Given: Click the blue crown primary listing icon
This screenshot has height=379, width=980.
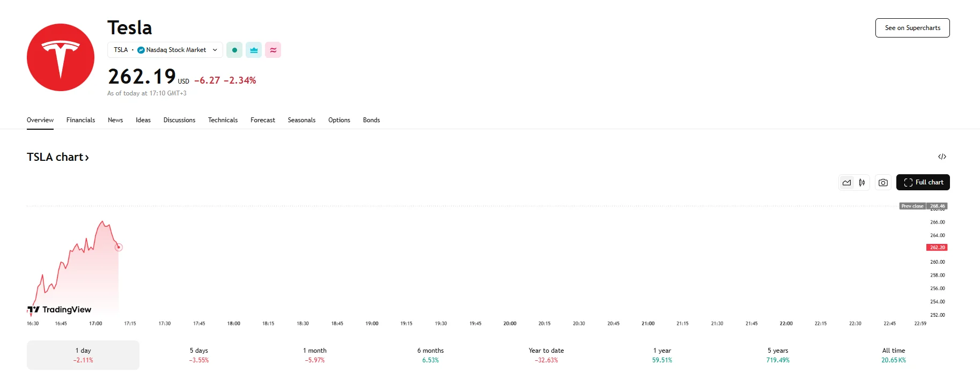Looking at the screenshot, I should coord(254,50).
